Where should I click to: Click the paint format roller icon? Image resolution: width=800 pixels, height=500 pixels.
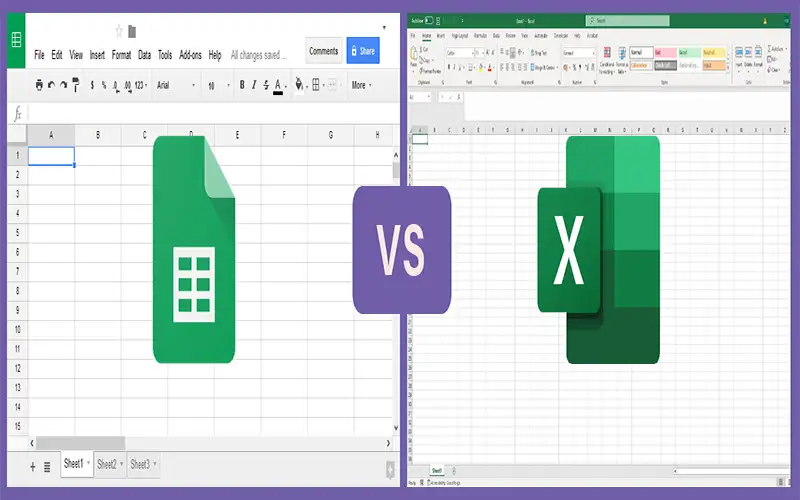click(75, 86)
